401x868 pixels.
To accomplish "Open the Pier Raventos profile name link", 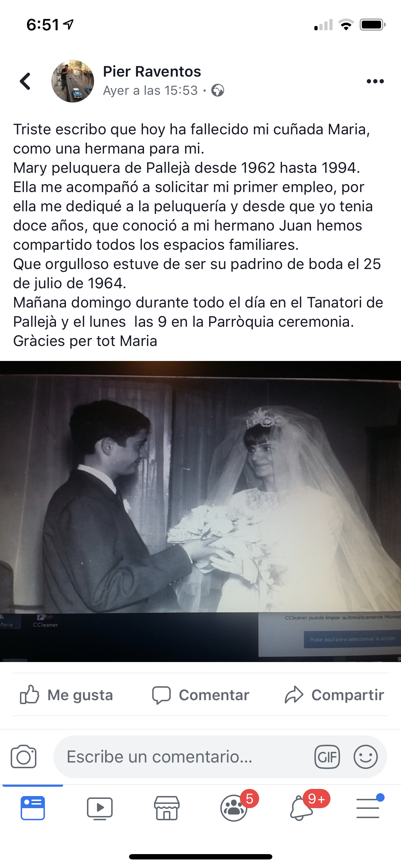I will 152,72.
